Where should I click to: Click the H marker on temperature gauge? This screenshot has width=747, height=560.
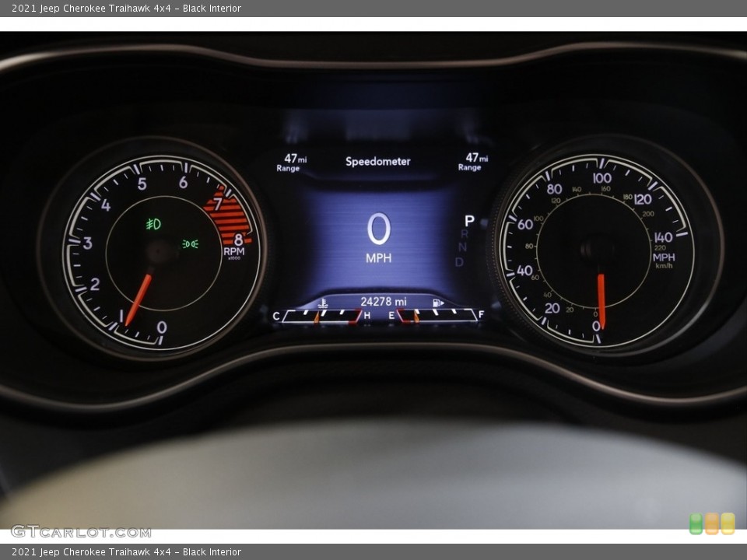pyautogui.click(x=366, y=315)
